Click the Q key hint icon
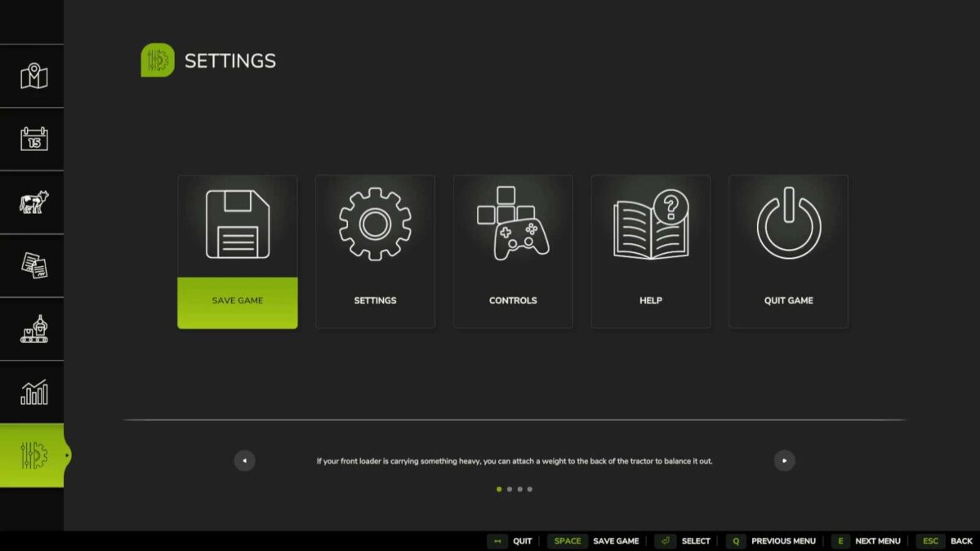This screenshot has height=551, width=980. click(736, 541)
